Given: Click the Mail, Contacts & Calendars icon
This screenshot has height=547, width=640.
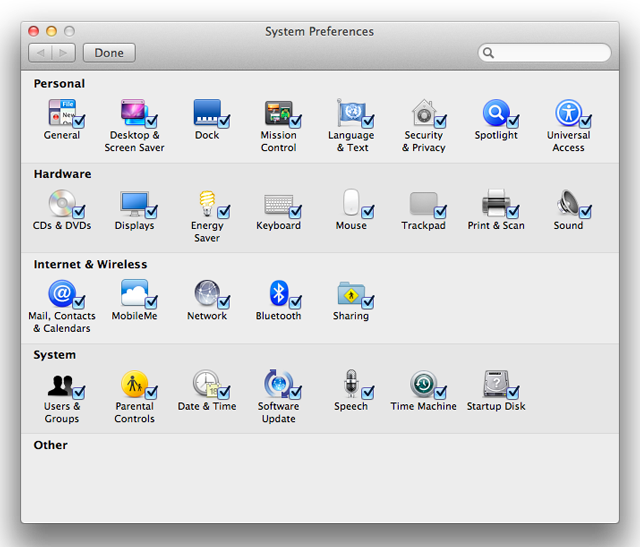Looking at the screenshot, I should [62, 293].
